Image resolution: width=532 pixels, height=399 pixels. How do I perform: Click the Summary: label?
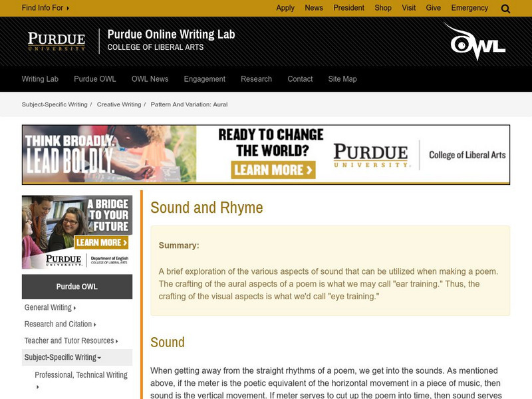point(179,245)
